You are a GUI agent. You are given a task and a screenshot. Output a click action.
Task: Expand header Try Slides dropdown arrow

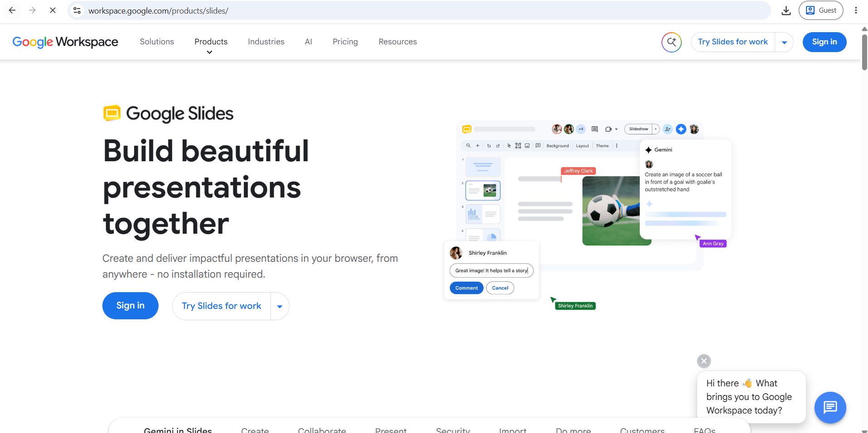pyautogui.click(x=784, y=42)
